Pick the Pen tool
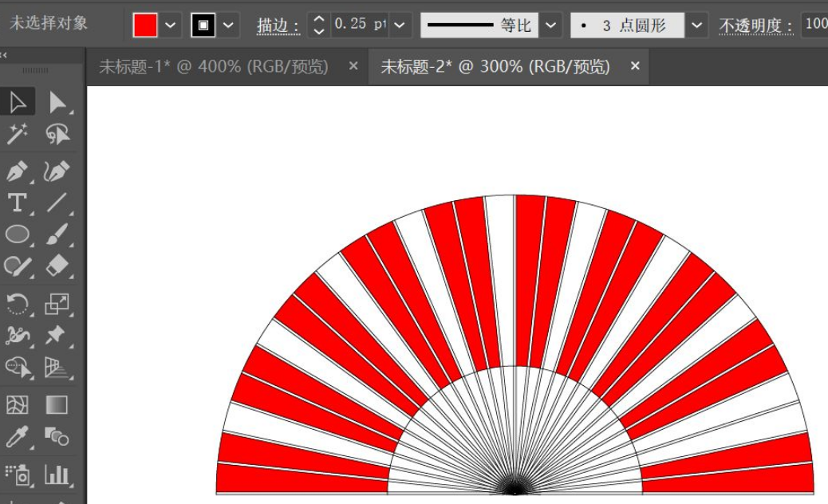Screen dimensions: 828x504 click(19, 172)
